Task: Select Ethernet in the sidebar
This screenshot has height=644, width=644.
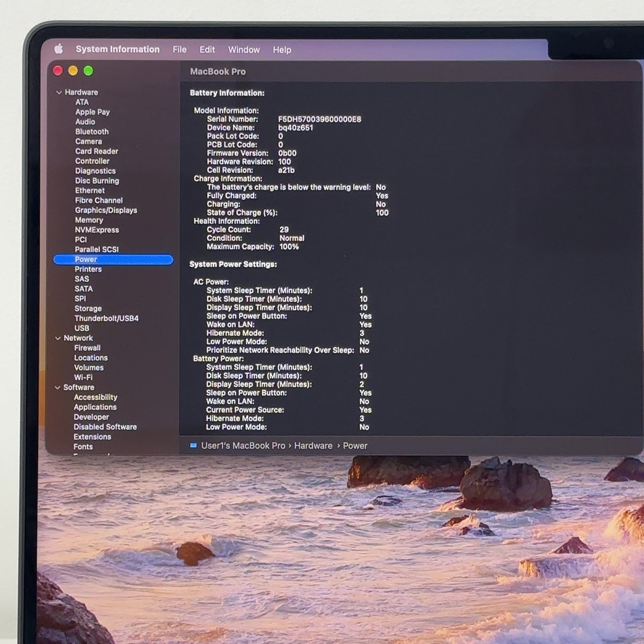Action: point(90,191)
